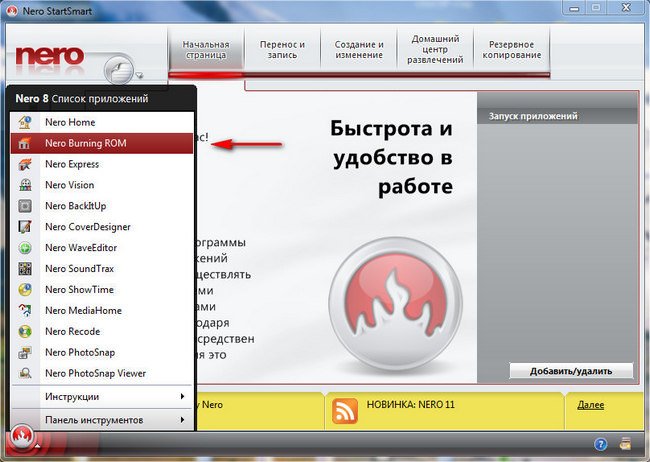Click the Запуск приложений panel header
Viewport: 650px width, 462px height.
(x=558, y=116)
